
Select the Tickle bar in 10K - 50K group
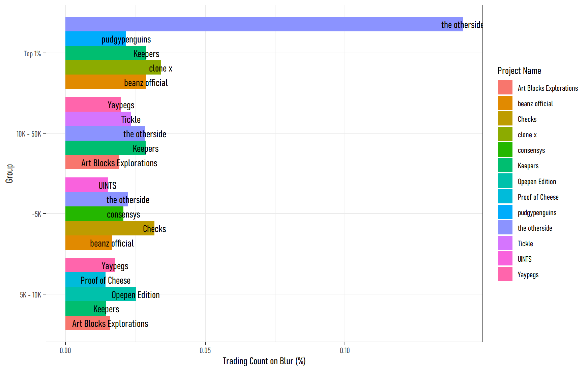click(98, 119)
